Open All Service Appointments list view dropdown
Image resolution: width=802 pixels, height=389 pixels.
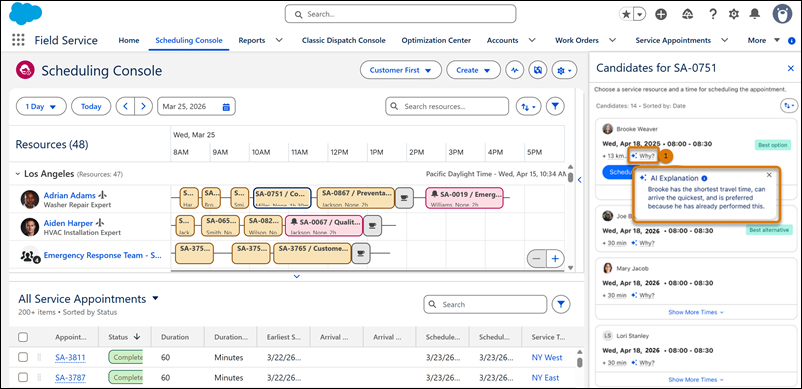coord(156,298)
